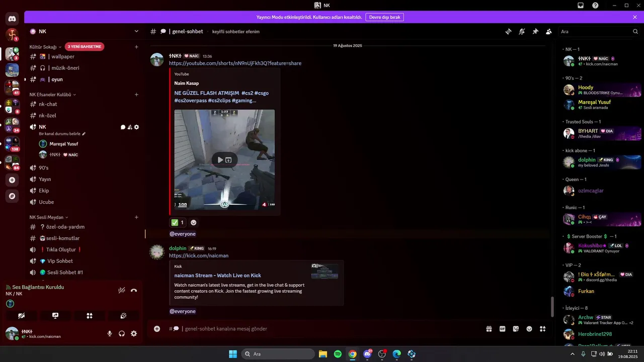
Task: Open Spotify from the taskbar
Action: (338, 354)
